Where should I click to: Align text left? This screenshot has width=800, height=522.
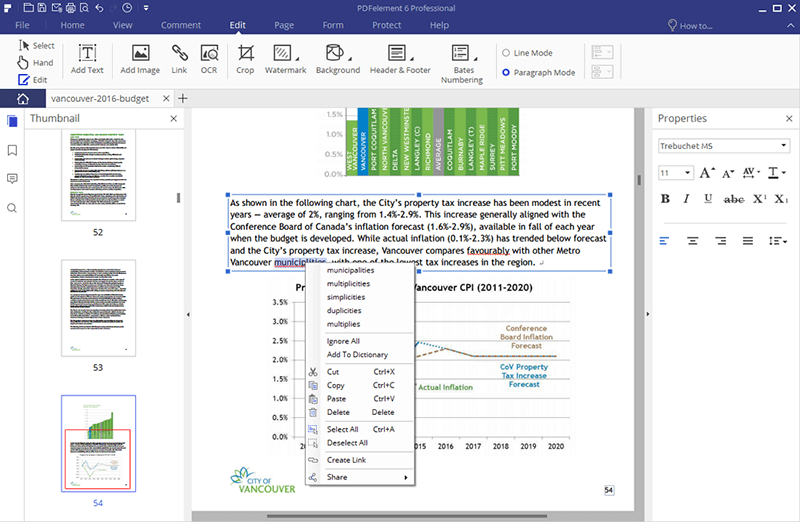[x=664, y=241]
